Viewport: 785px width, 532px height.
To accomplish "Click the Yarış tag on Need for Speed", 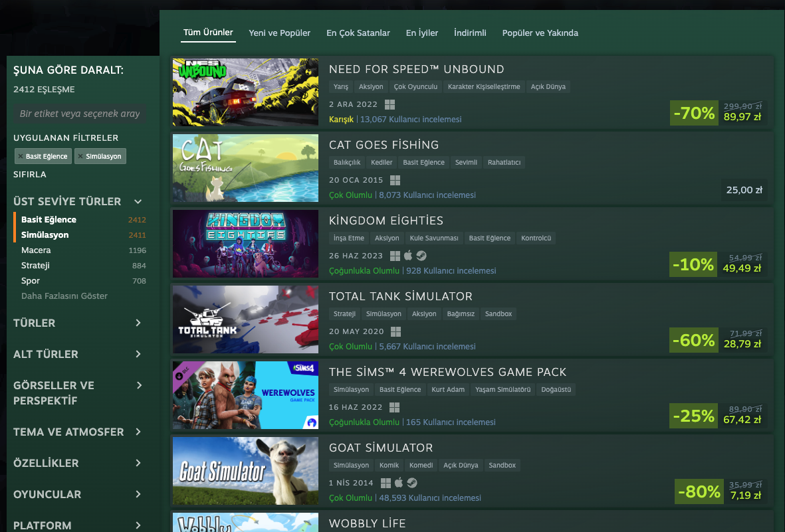I will point(341,86).
